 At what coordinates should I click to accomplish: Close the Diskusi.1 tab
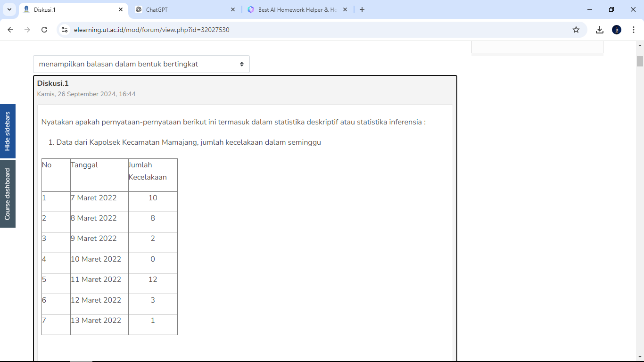[x=121, y=9]
